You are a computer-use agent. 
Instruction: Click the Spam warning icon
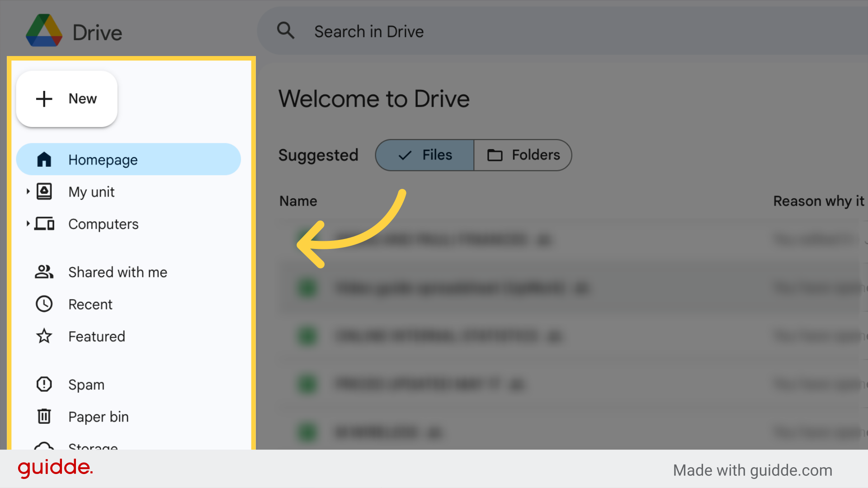tap(44, 384)
